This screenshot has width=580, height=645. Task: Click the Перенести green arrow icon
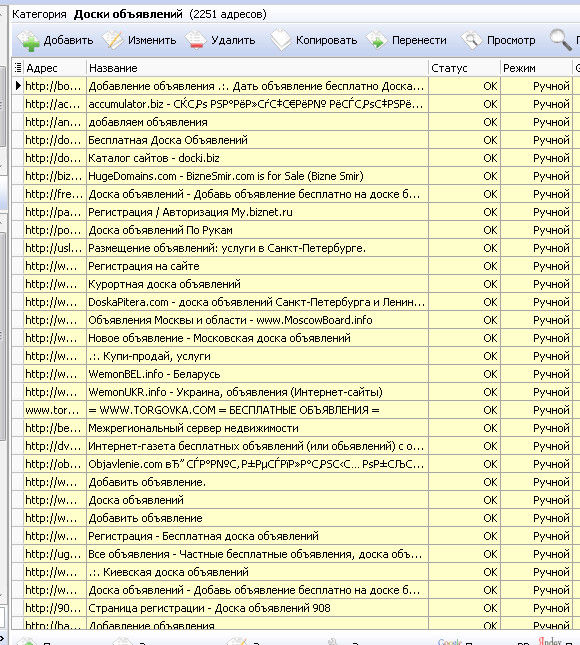point(377,40)
